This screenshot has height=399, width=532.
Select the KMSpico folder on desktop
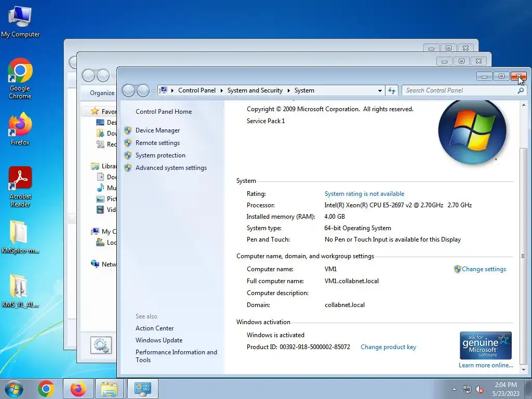point(20,237)
